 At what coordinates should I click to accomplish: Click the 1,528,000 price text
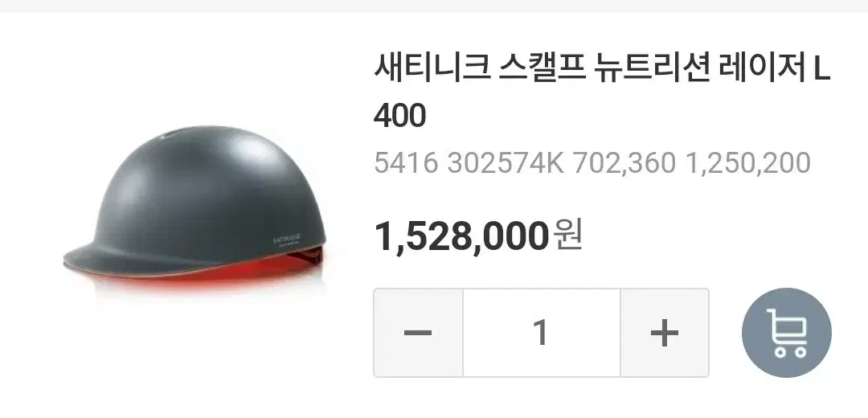(461, 236)
